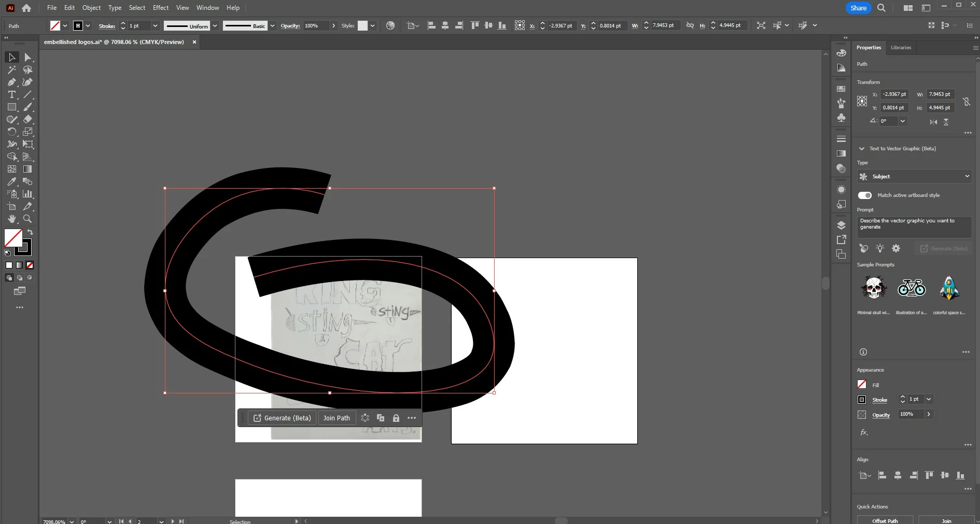This screenshot has width=980, height=524.
Task: Select the Direct Selection tool
Action: pyautogui.click(x=28, y=57)
